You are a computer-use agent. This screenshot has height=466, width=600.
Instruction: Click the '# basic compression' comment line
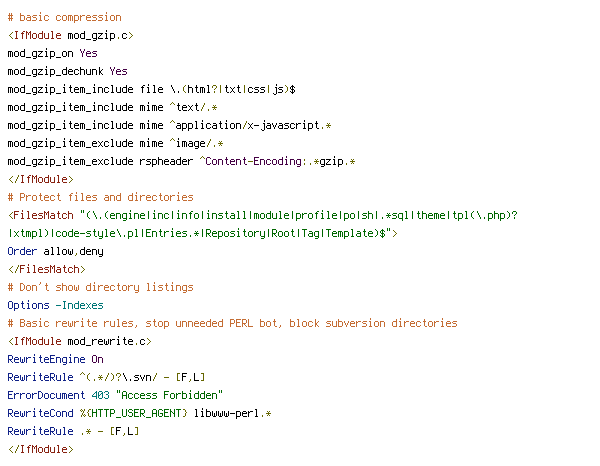[64, 18]
